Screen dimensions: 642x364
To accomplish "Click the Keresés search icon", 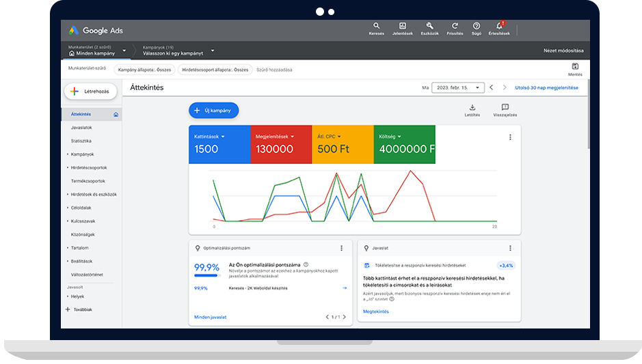I will pyautogui.click(x=376, y=26).
